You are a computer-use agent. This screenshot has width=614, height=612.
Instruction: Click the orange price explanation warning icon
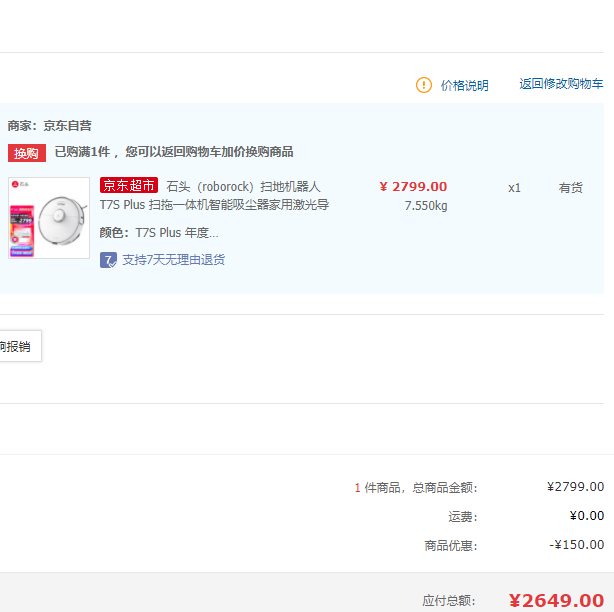click(424, 85)
